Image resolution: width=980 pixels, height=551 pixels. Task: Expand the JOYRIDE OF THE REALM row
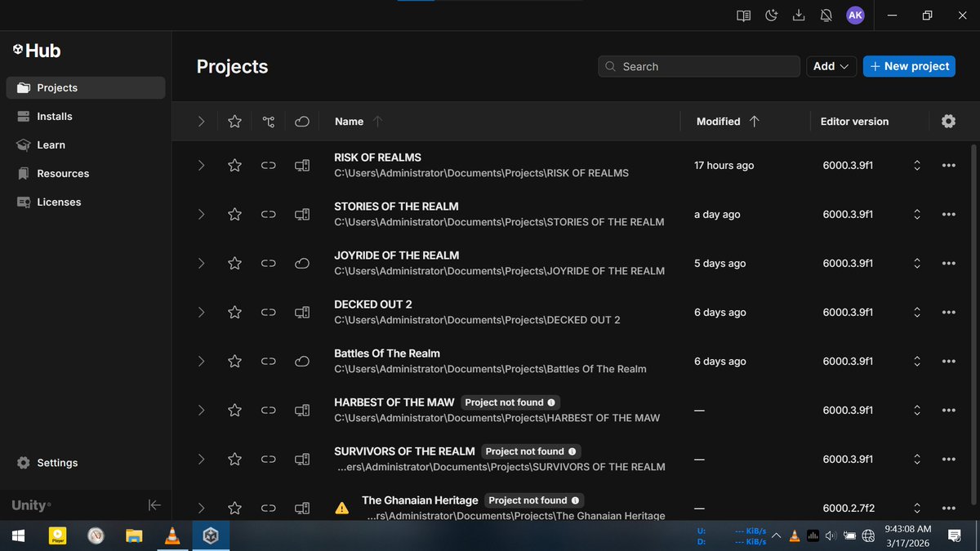[201, 263]
